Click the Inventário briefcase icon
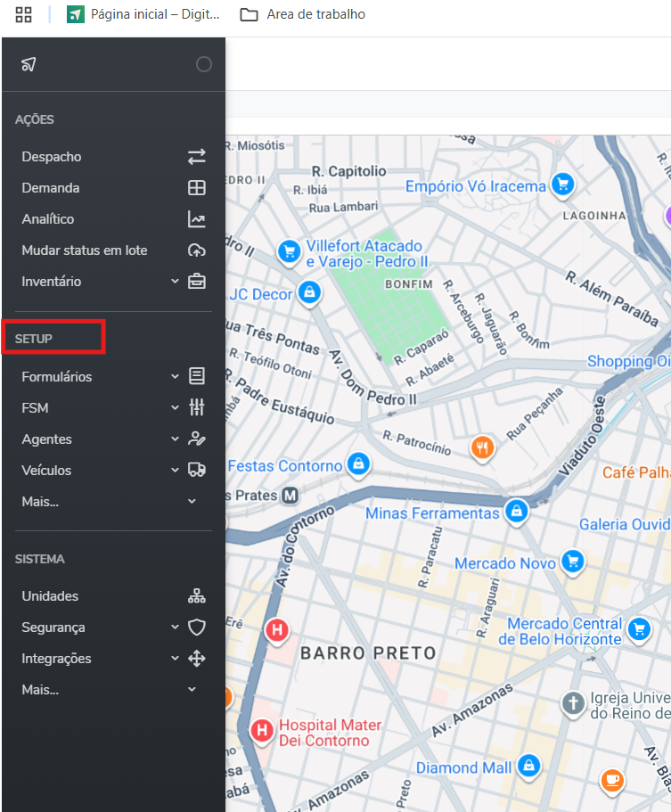Screen dimensions: 671x812 click(x=196, y=282)
